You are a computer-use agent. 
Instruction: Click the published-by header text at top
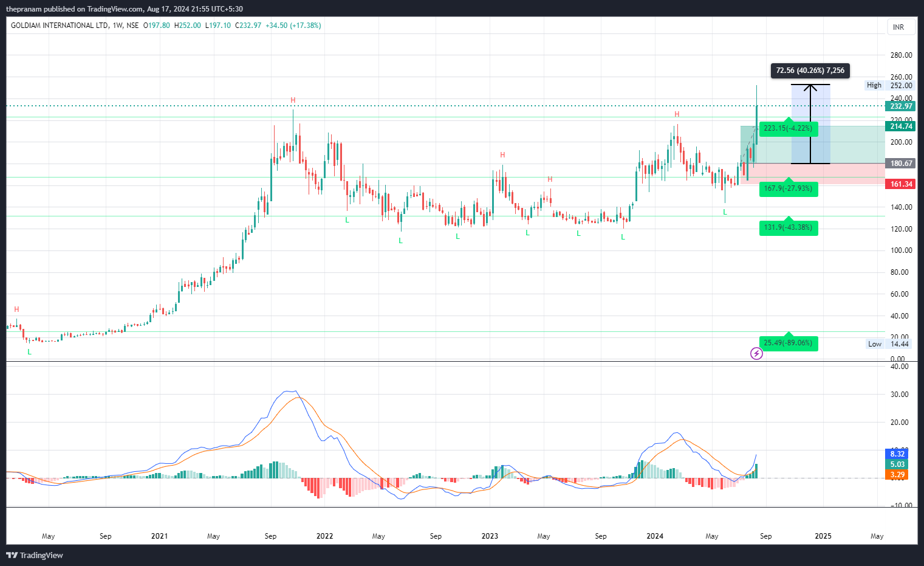(125, 9)
